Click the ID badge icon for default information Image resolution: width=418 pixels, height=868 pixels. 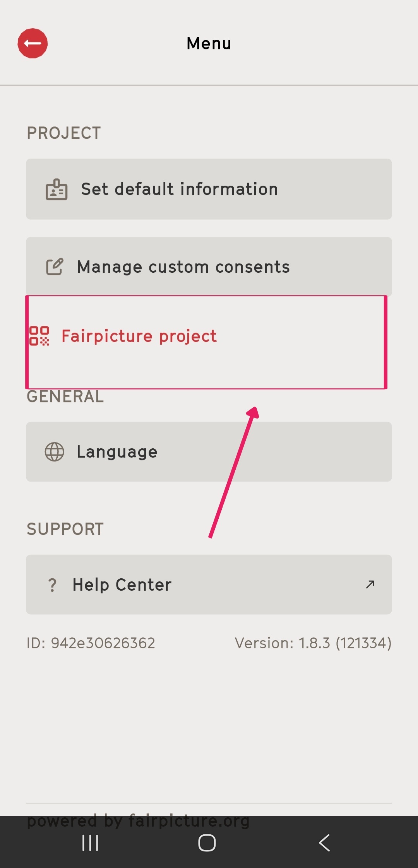[57, 190]
